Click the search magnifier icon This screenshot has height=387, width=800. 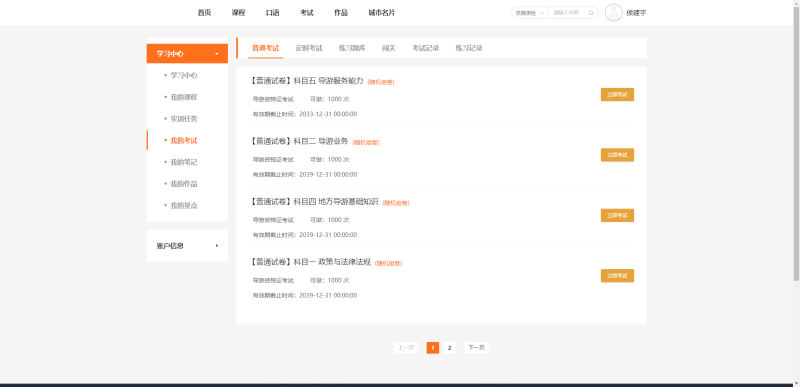pyautogui.click(x=591, y=13)
